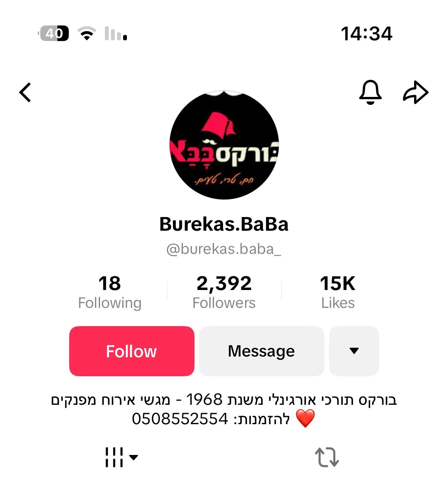Screen dimensions: 448x477
Task: Tap the battery indicator in status bar
Action: pos(54,33)
